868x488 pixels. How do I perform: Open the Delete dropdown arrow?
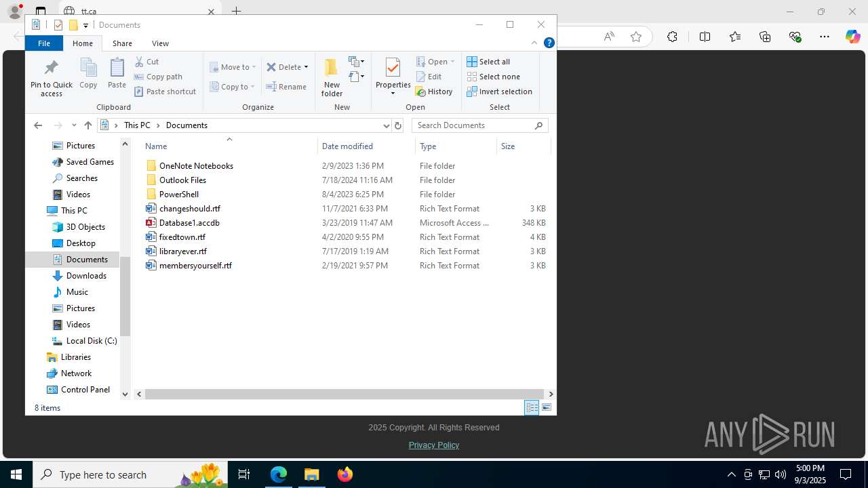306,66
